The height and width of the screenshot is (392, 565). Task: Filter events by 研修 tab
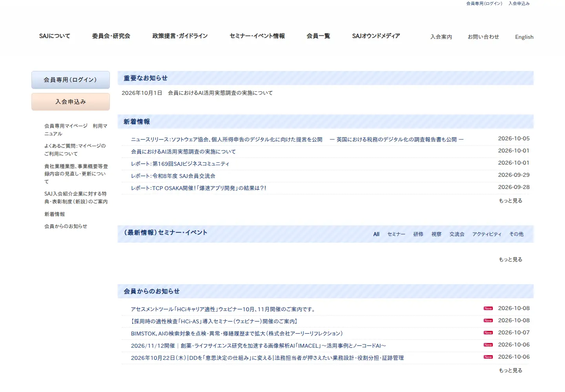tap(418, 234)
